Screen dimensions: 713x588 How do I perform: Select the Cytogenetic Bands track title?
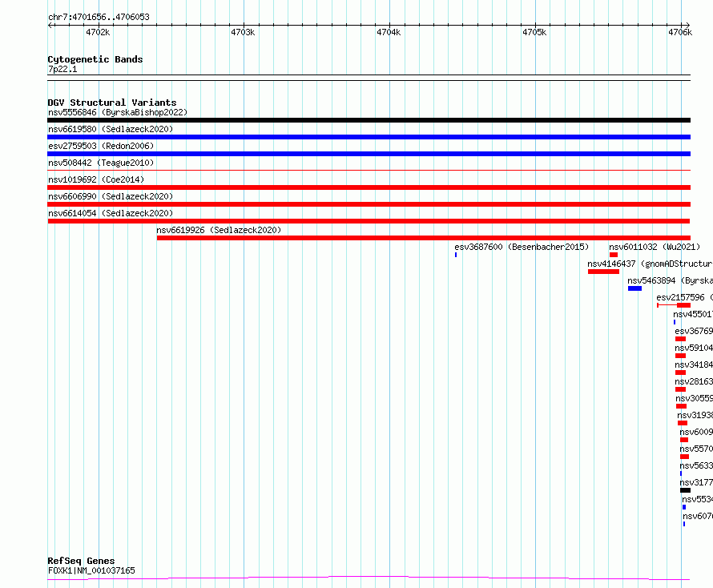[95, 59]
